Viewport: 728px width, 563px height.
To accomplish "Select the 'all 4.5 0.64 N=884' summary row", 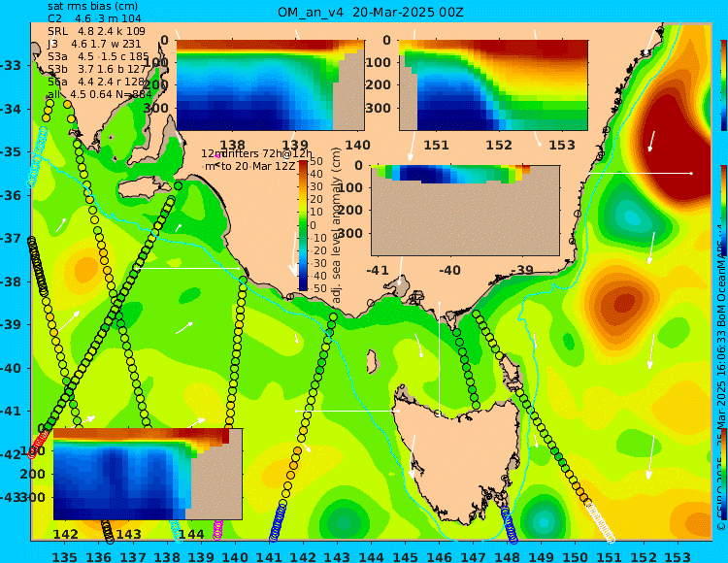I will tap(99, 94).
